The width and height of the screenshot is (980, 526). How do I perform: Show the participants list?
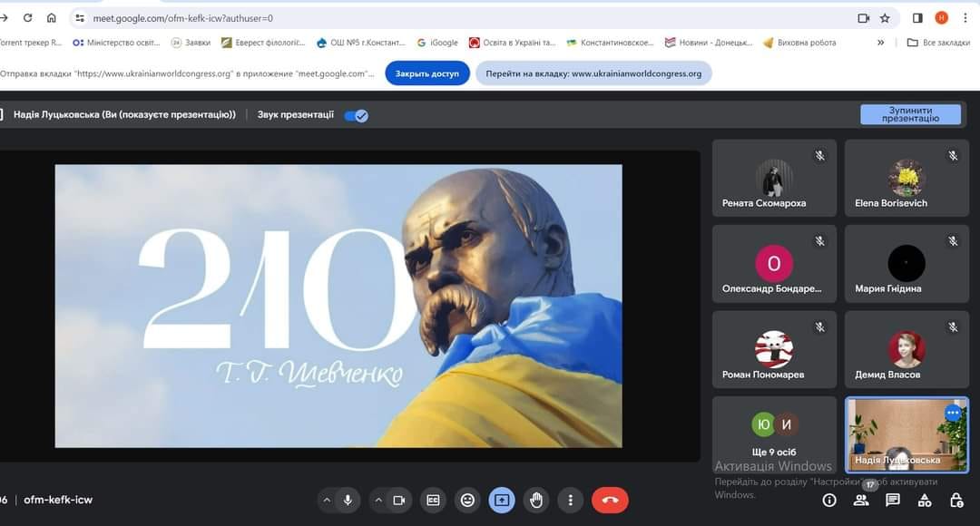(x=861, y=500)
